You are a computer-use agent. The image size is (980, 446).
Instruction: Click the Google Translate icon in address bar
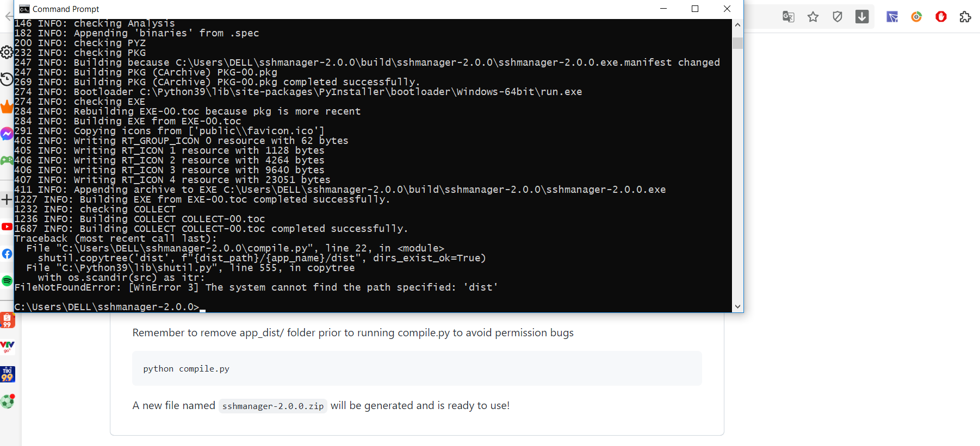[788, 17]
